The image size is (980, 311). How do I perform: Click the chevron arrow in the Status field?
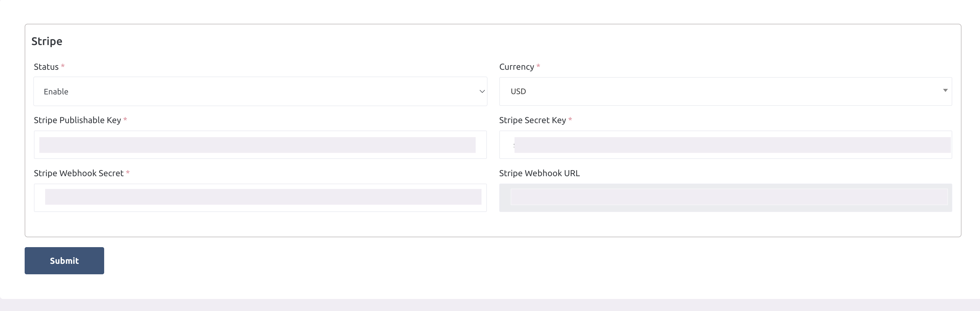(482, 91)
